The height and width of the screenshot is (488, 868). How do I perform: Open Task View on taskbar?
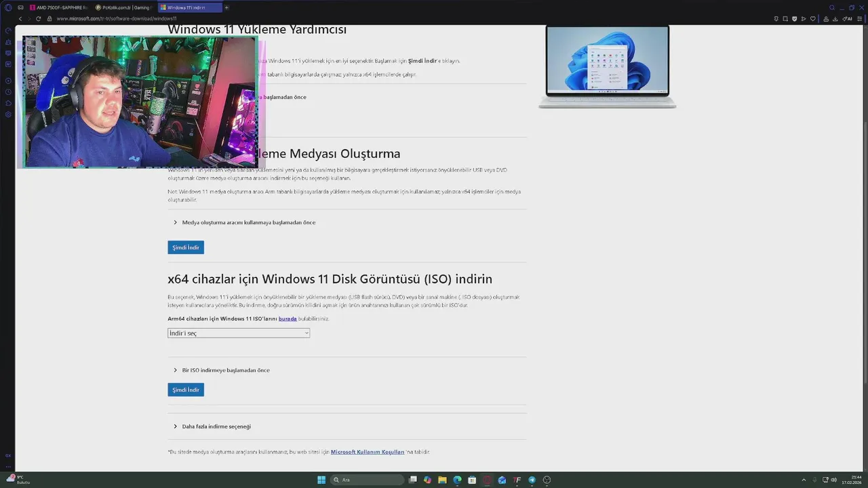[412, 480]
